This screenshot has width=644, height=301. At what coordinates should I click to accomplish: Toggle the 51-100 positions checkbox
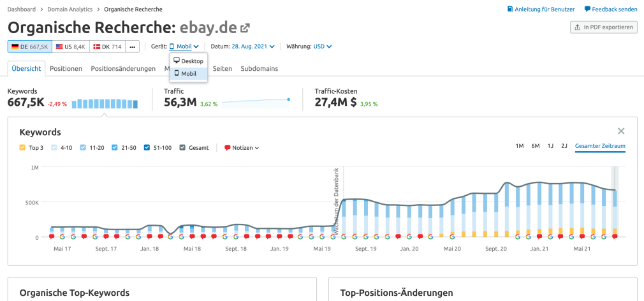pos(147,148)
